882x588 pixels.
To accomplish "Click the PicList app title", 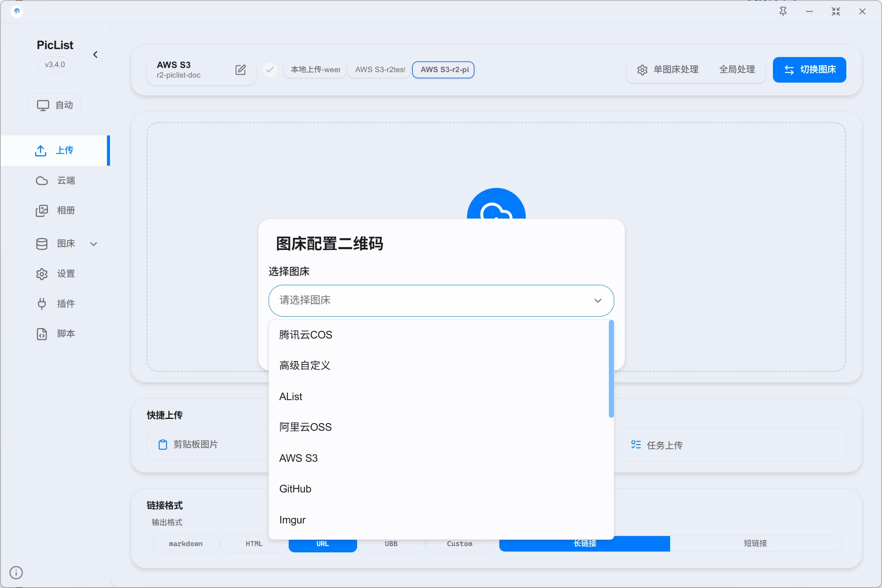I will [55, 45].
